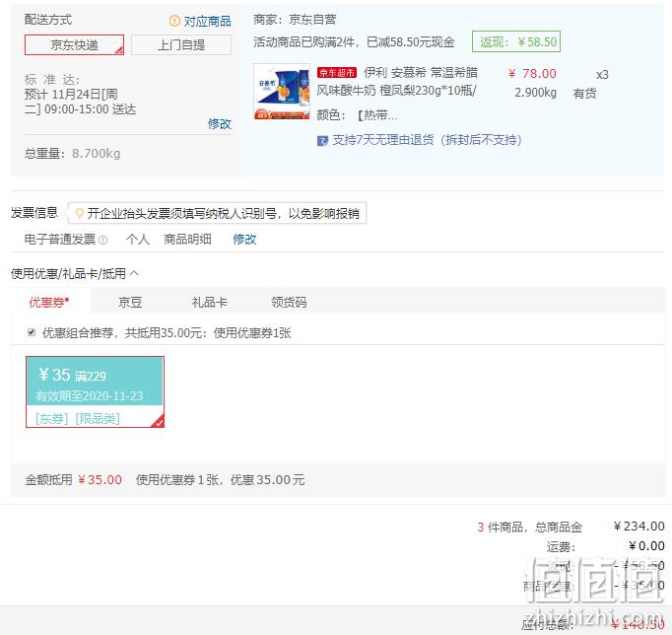672x635 pixels.
Task: Collapse 使用优惠/礼品卡/抵用 section
Action: pos(134,273)
